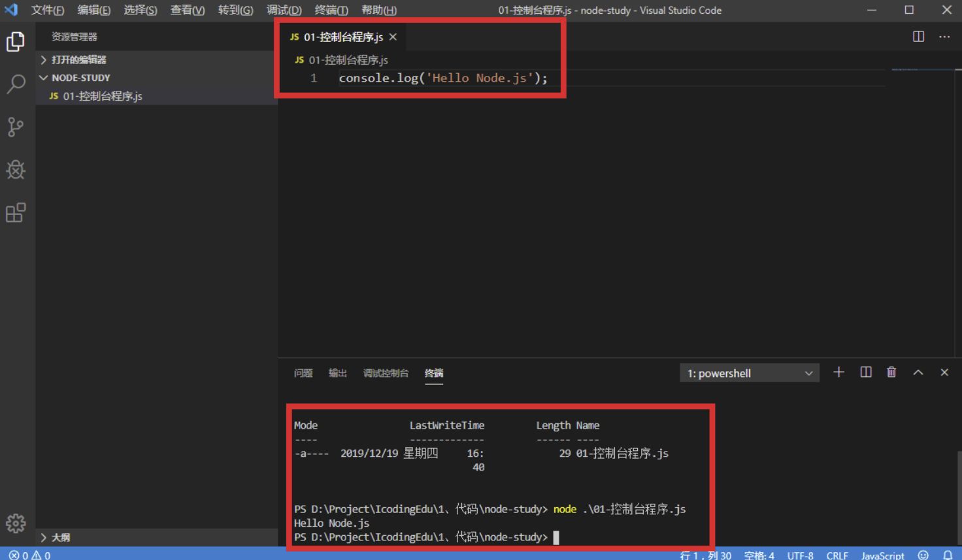
Task: Open the Search view in activity bar
Action: click(x=16, y=84)
